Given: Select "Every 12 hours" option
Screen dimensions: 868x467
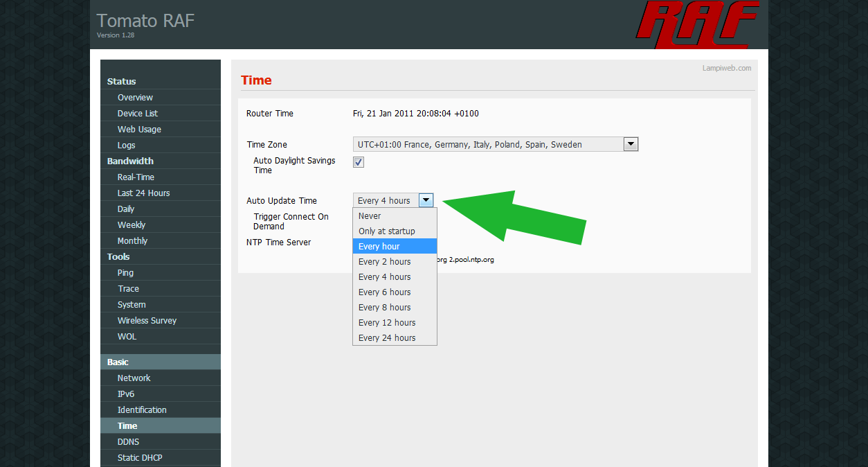Looking at the screenshot, I should click(x=395, y=323).
